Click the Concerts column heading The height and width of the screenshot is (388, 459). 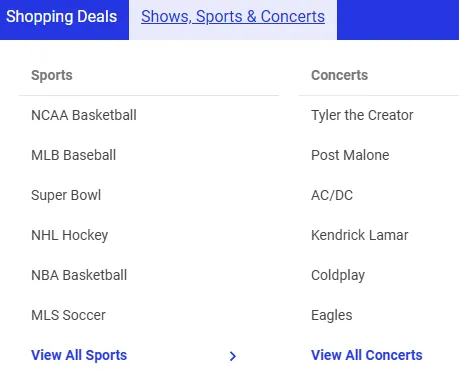point(339,75)
